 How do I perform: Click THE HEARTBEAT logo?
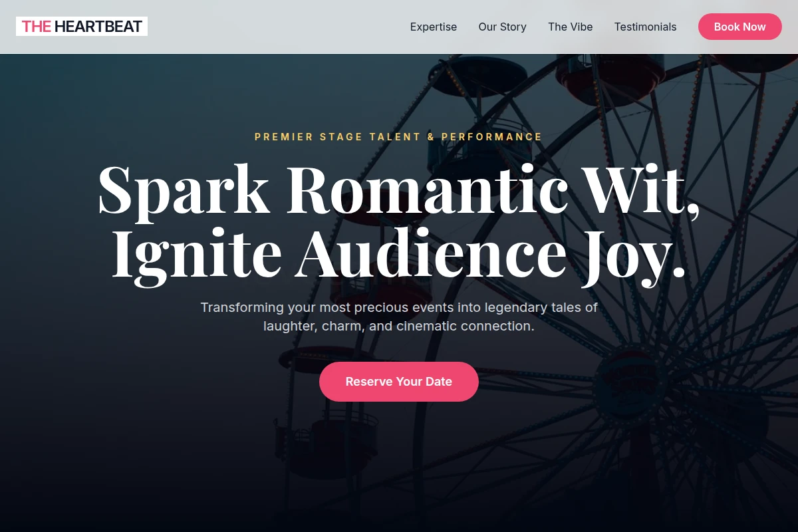tap(82, 27)
